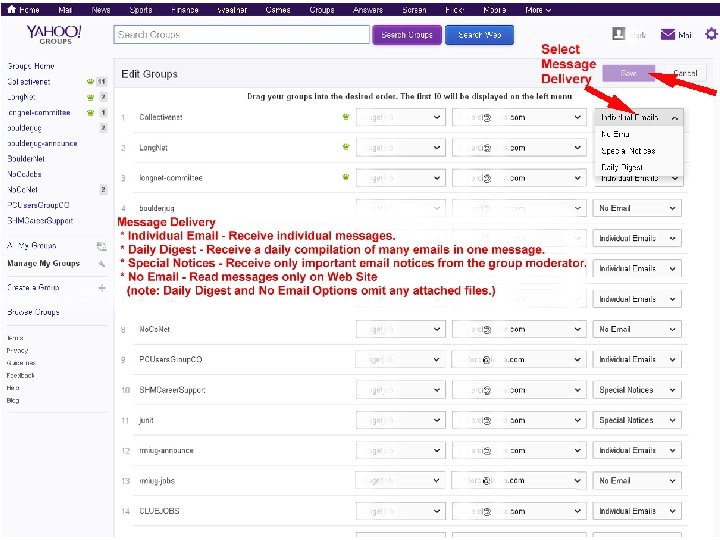Open NoCoJobs group in the sidebar
Viewport: 720px width, 540px height.
[24, 174]
